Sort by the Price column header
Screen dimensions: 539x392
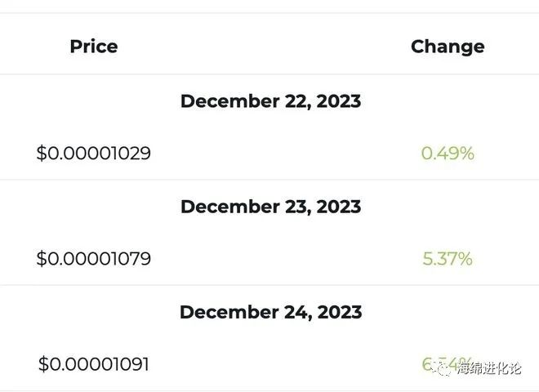coord(94,46)
